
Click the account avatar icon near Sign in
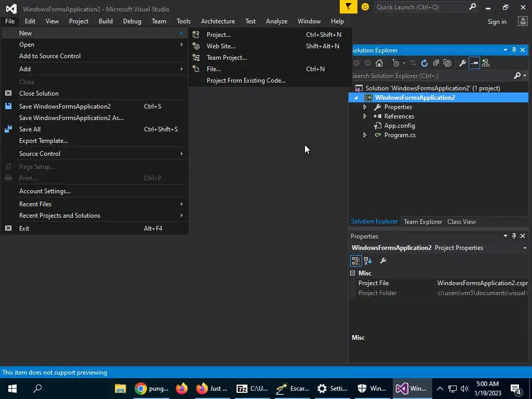[523, 21]
